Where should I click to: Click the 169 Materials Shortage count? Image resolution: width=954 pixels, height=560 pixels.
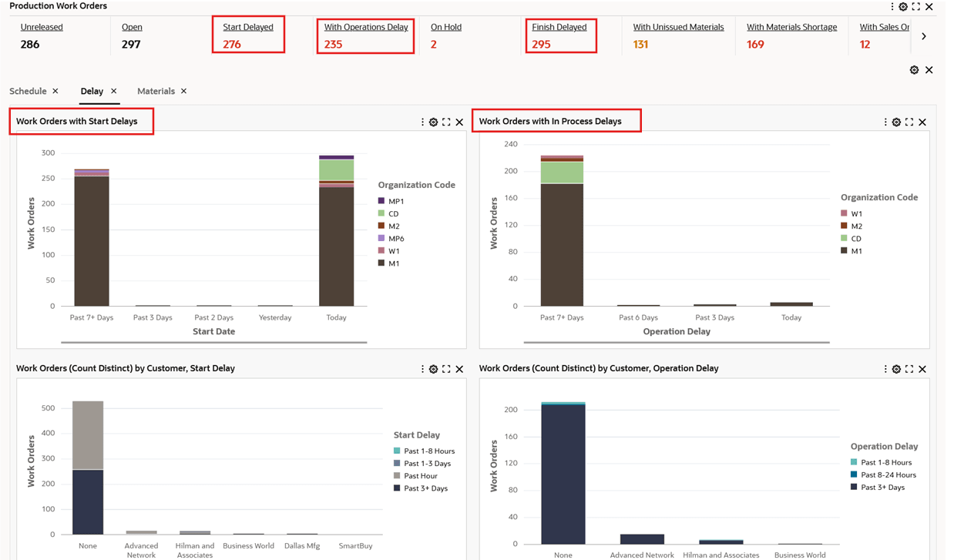[x=755, y=45]
